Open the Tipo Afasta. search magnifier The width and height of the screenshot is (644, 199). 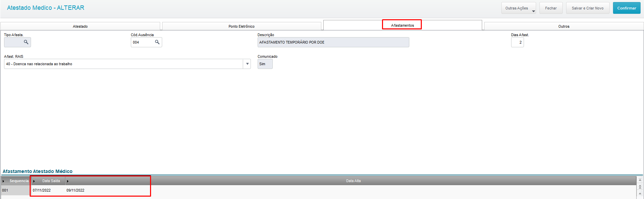(x=26, y=42)
